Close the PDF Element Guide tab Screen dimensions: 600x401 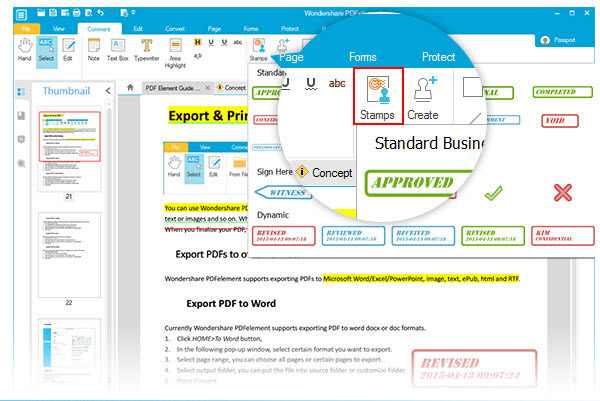click(207, 88)
